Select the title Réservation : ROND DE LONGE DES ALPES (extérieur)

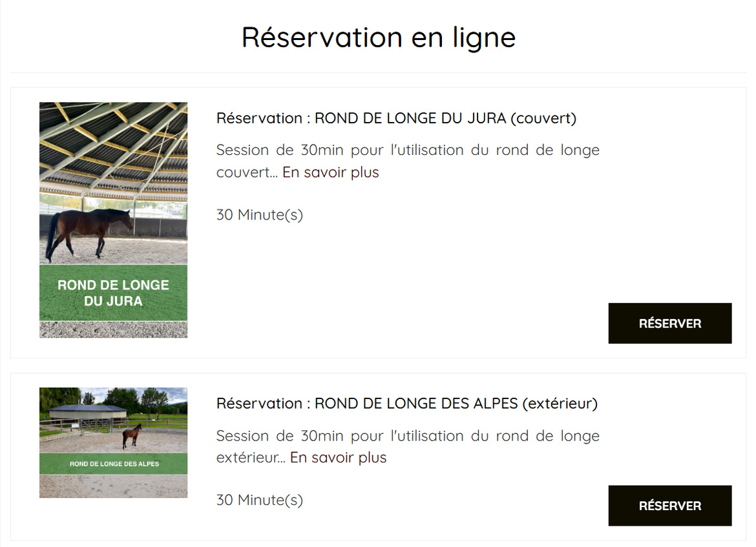point(406,404)
